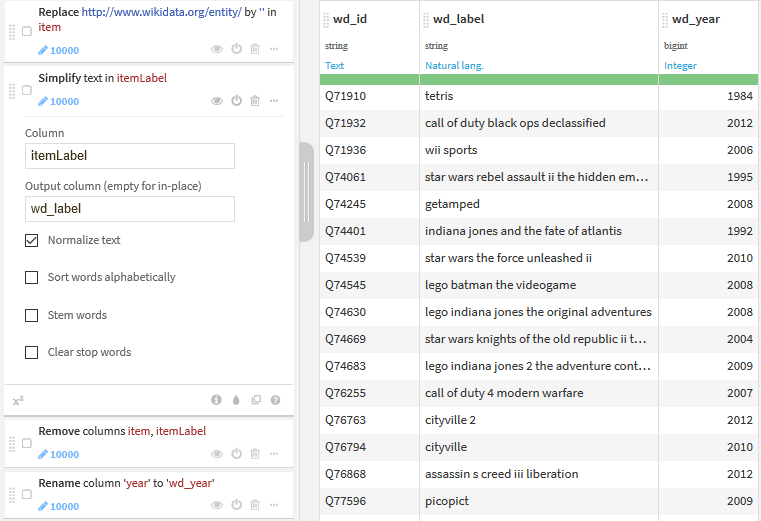Click the 10000 rows link under Simplify text
Viewport: 761px width, 521px height.
[x=59, y=101]
